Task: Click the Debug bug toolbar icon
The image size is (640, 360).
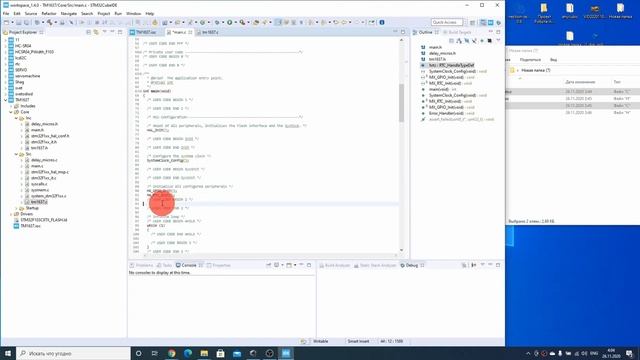Action: 217,22
